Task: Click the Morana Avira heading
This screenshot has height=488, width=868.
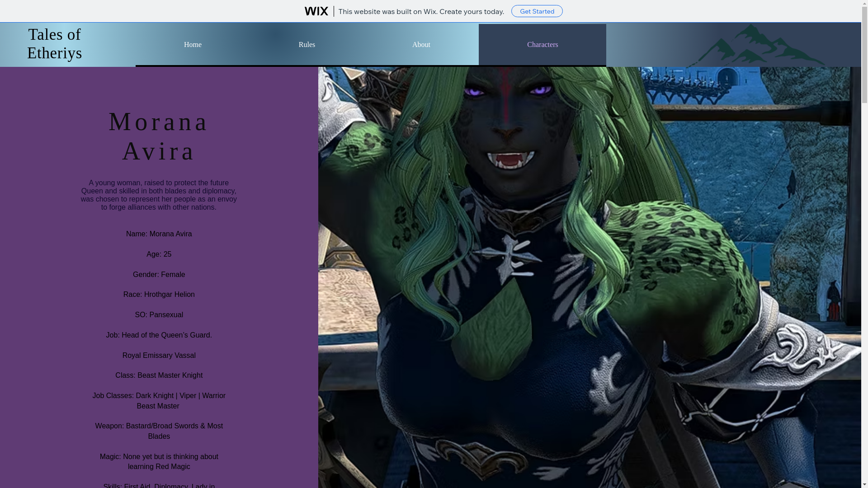Action: [x=159, y=136]
